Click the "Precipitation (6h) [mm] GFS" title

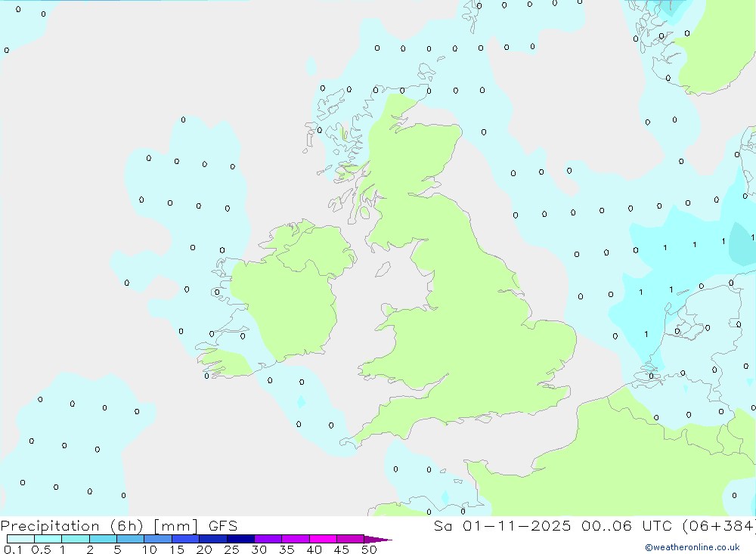tap(119, 526)
